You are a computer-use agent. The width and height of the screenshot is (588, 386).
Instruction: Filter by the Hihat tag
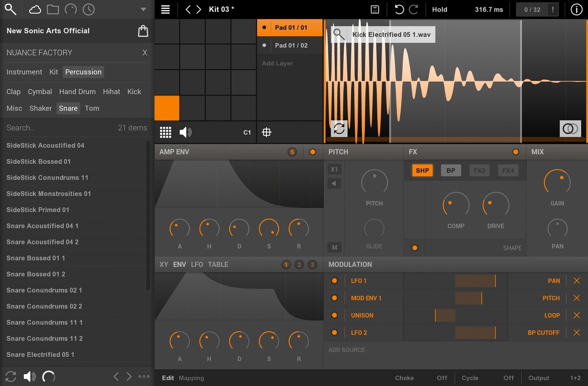tap(111, 92)
